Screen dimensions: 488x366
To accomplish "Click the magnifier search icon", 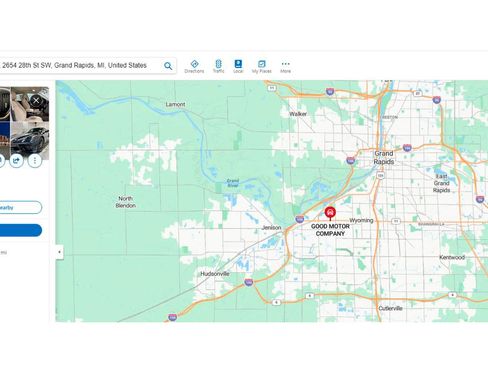I will pyautogui.click(x=168, y=66).
